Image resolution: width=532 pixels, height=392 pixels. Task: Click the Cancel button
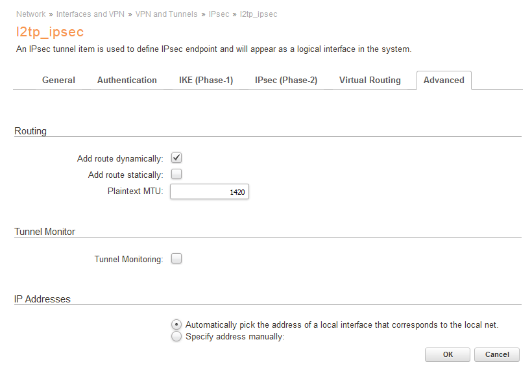pos(497,354)
